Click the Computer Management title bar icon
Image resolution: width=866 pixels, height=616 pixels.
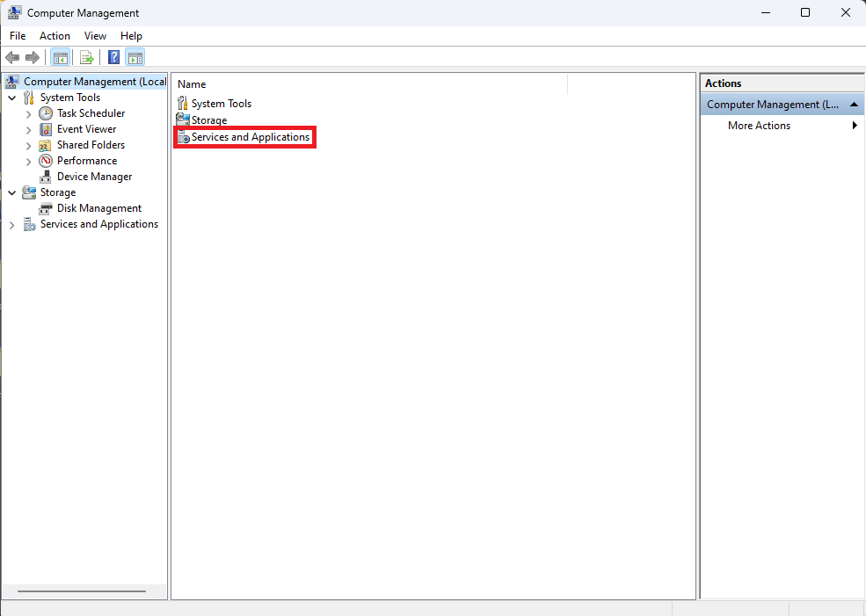point(14,12)
